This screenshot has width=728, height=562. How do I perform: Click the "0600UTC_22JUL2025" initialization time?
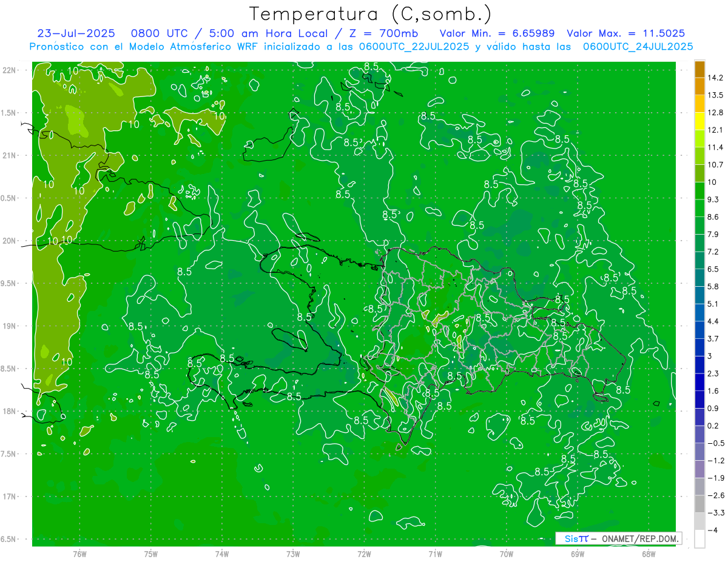[414, 47]
